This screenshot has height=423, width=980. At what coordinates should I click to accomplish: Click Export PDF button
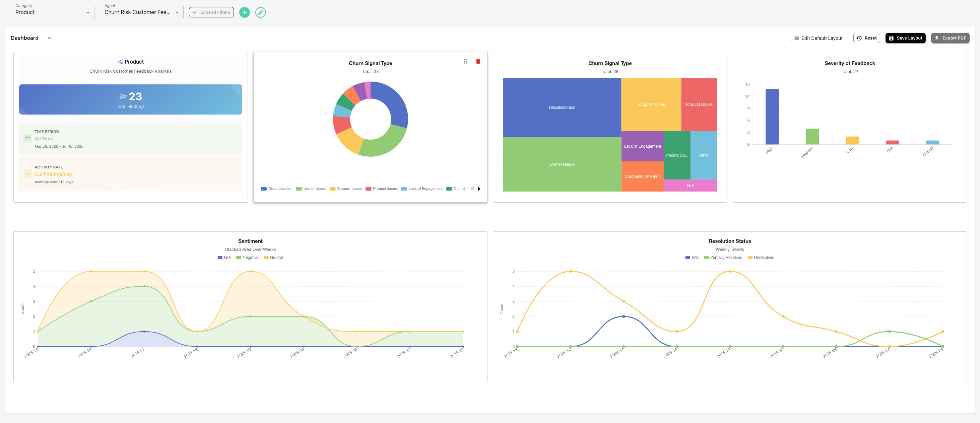(950, 38)
